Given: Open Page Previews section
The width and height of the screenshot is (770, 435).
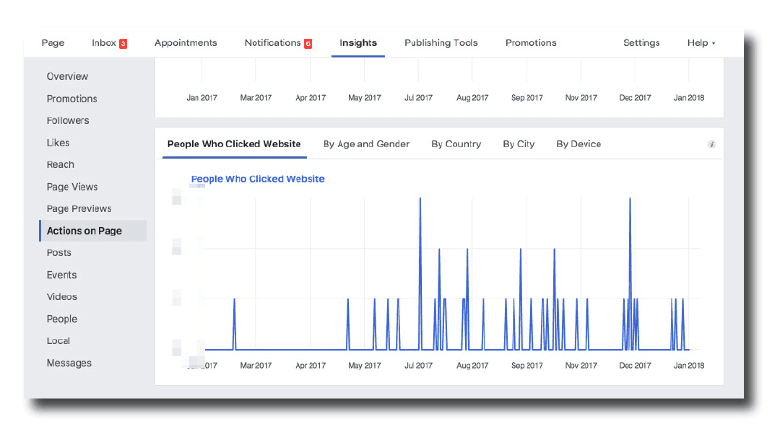Looking at the screenshot, I should tap(79, 209).
